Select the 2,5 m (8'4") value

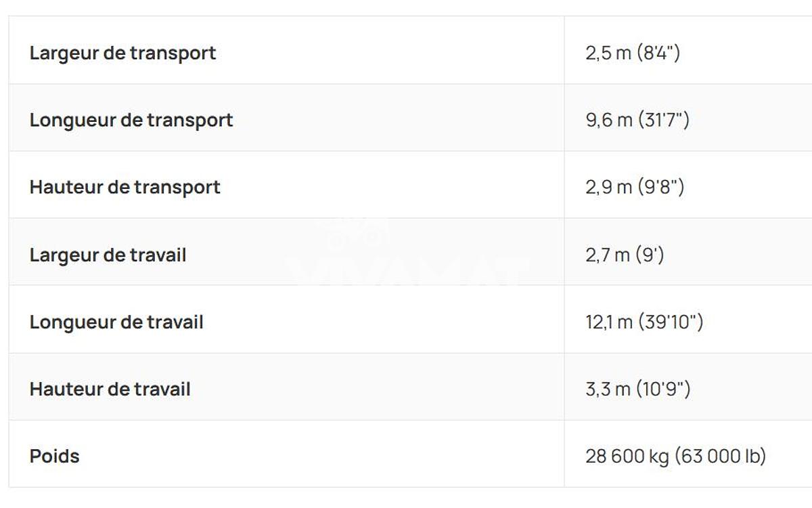click(633, 53)
